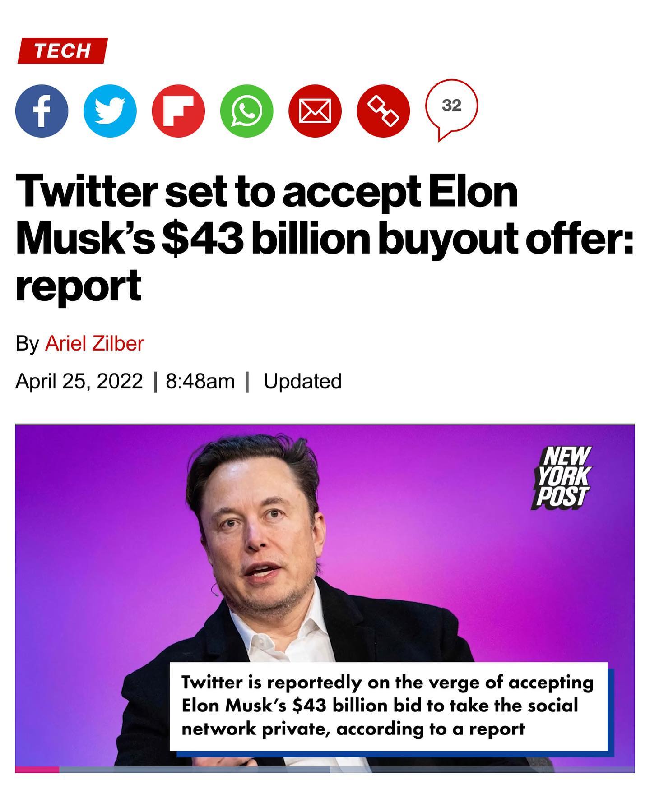The image size is (650, 812).
Task: Open the 32 comments bubble
Action: point(451,106)
